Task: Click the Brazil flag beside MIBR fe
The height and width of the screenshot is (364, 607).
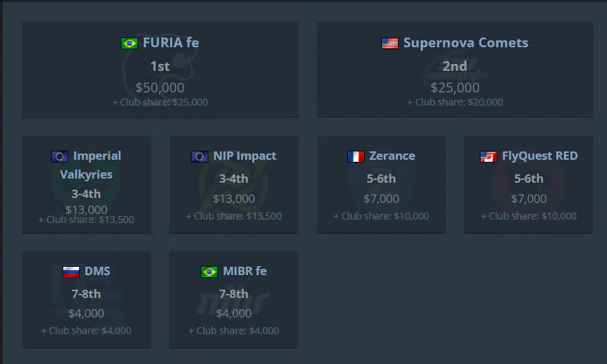Action: click(210, 272)
